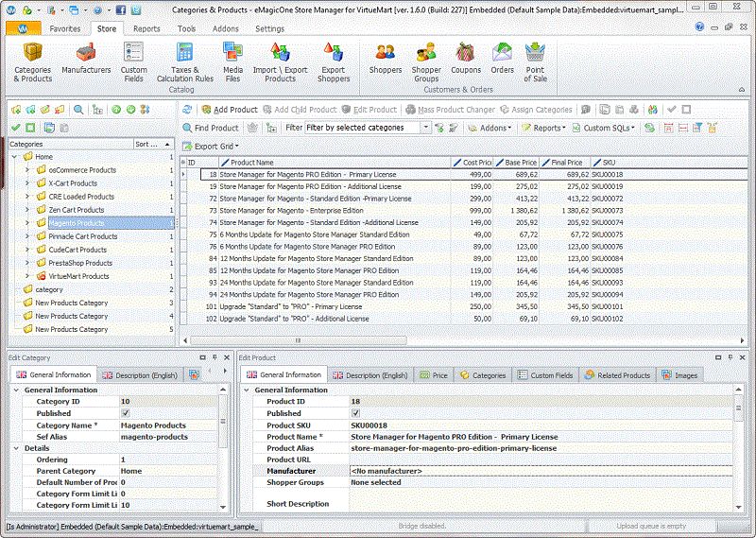Click the Manufacturer field in Edit Product
756x538 pixels.
click(x=541, y=471)
